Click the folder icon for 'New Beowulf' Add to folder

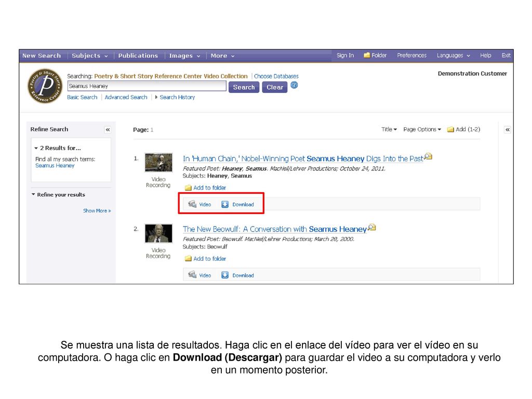click(x=188, y=259)
